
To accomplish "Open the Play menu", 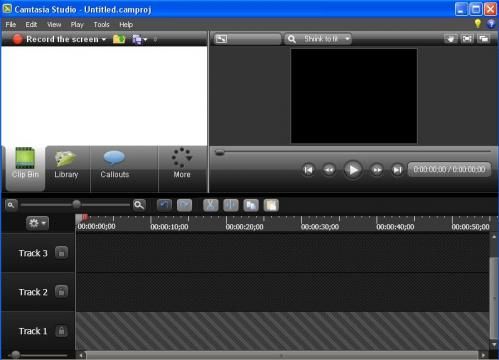I will [77, 25].
